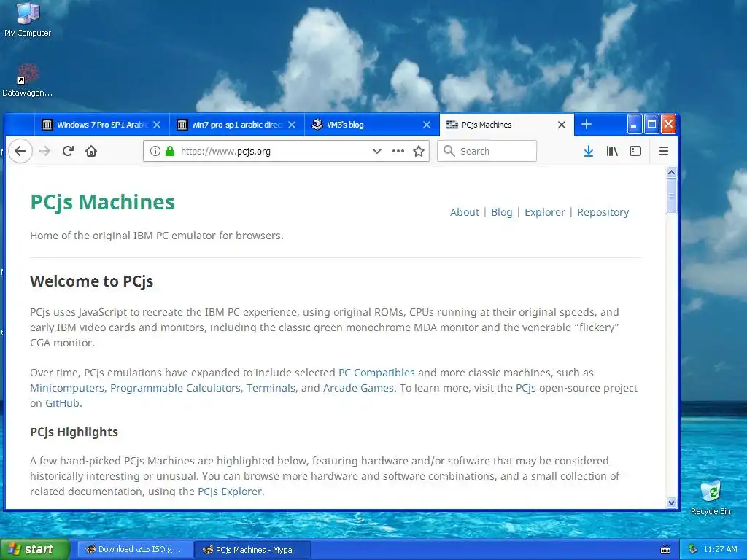Select the PCjs Machines tab

point(506,125)
